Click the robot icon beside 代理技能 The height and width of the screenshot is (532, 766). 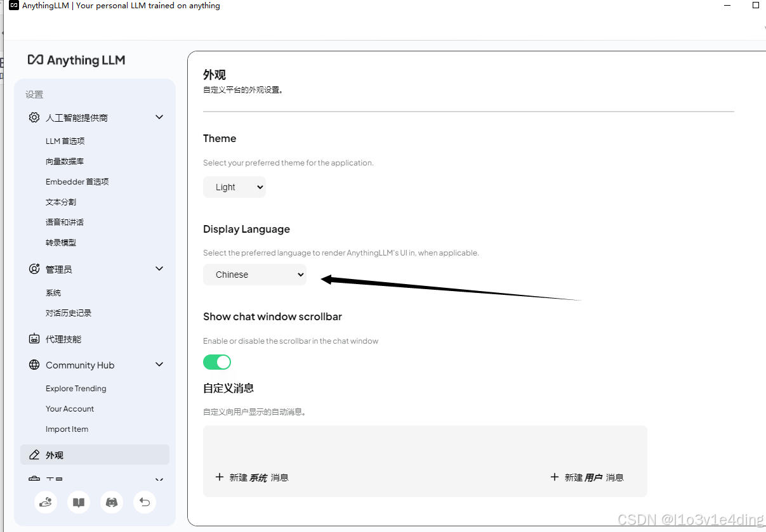point(34,339)
